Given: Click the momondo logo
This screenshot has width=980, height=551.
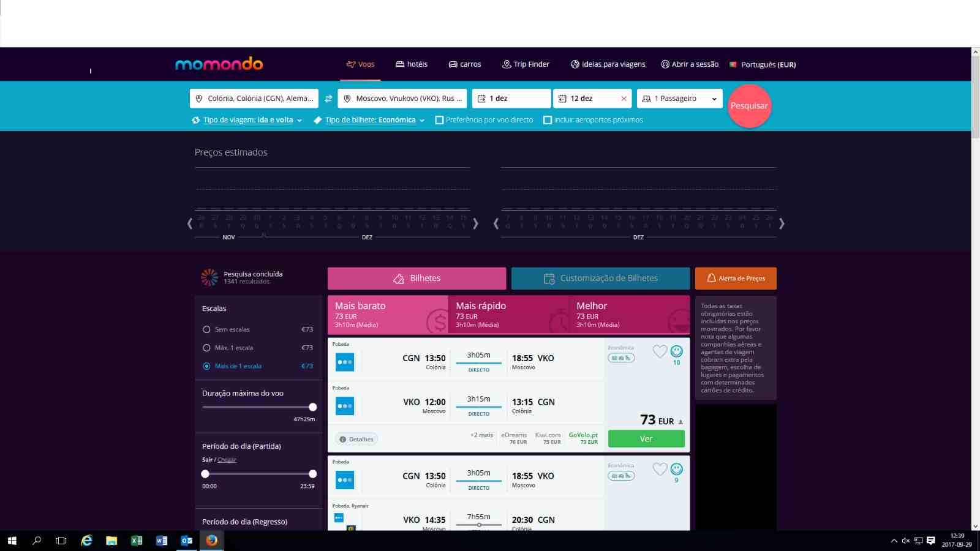Looking at the screenshot, I should pos(219,64).
